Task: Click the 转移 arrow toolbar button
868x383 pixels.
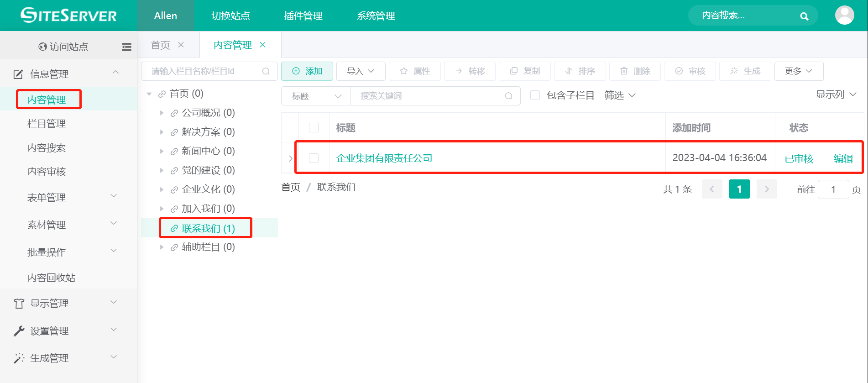Action: coord(470,71)
